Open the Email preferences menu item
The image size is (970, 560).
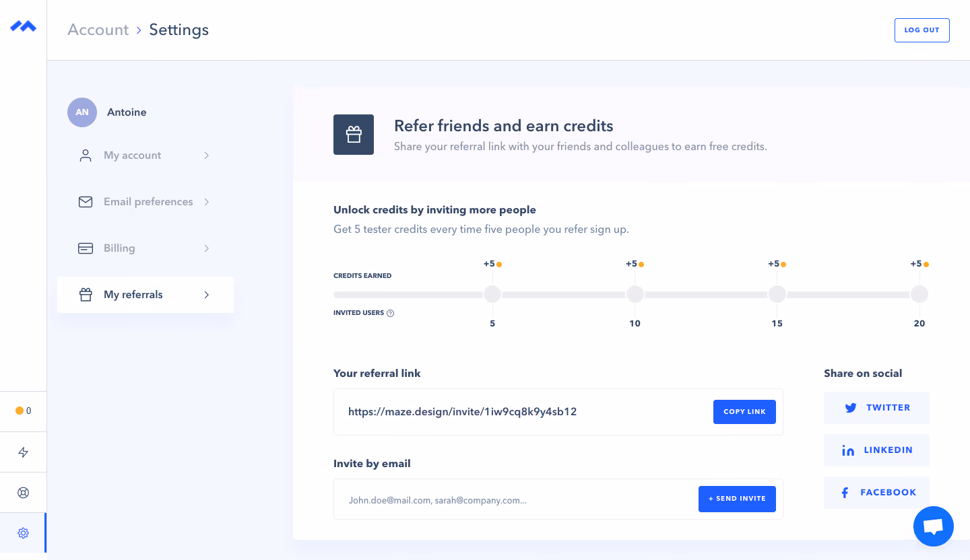tap(145, 202)
